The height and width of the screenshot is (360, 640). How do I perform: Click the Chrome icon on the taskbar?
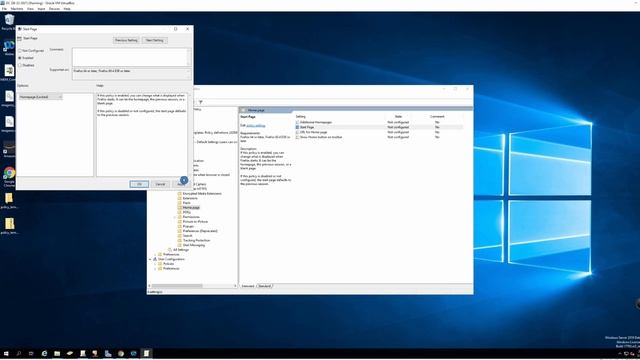pyautogui.click(x=121, y=353)
